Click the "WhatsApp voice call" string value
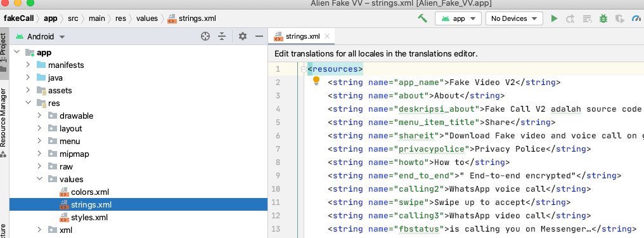The height and width of the screenshot is (238, 644). coord(498,188)
